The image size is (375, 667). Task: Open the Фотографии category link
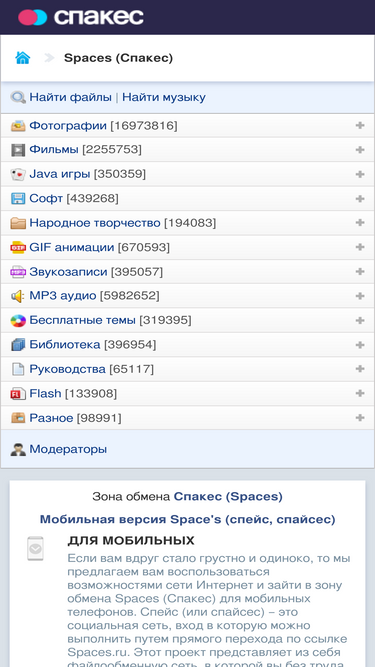68,126
